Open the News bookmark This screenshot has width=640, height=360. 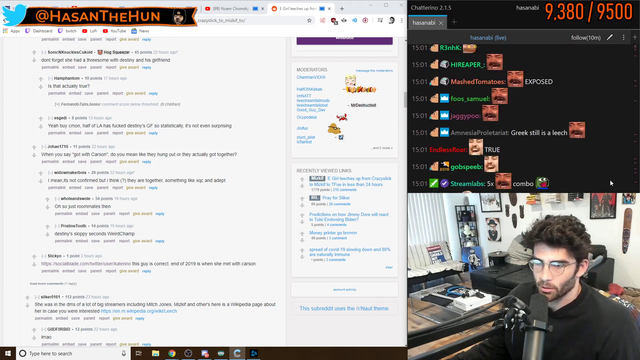(140, 31)
